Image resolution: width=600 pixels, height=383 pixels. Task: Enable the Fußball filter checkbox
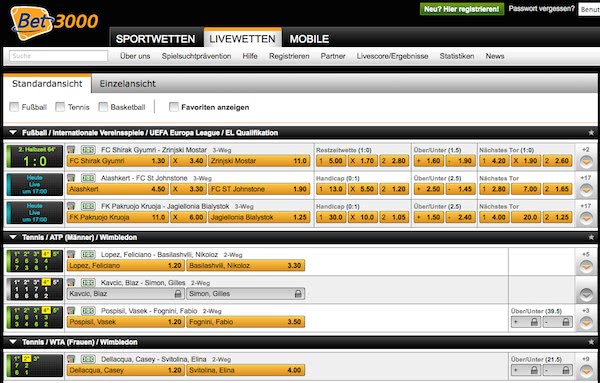click(x=14, y=107)
